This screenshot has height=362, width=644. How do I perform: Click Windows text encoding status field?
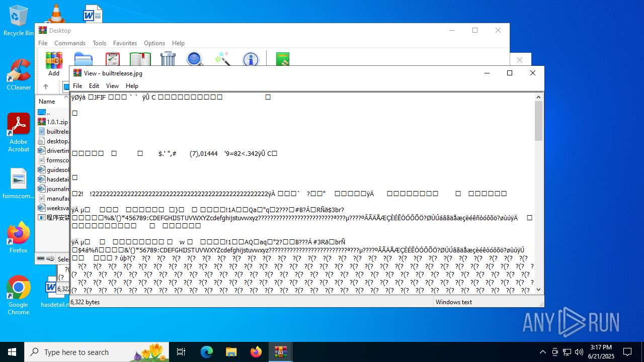(x=454, y=302)
